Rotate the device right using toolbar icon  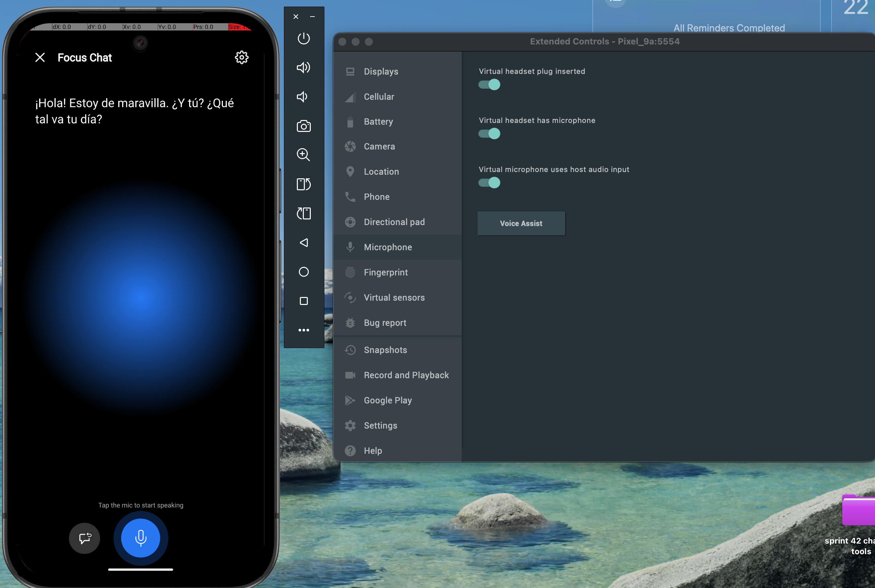tap(303, 213)
